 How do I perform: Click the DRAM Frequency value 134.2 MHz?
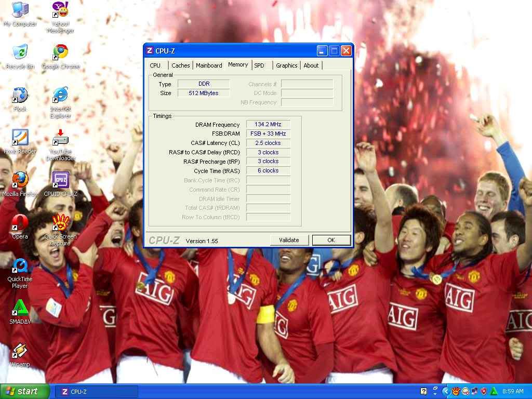(268, 125)
